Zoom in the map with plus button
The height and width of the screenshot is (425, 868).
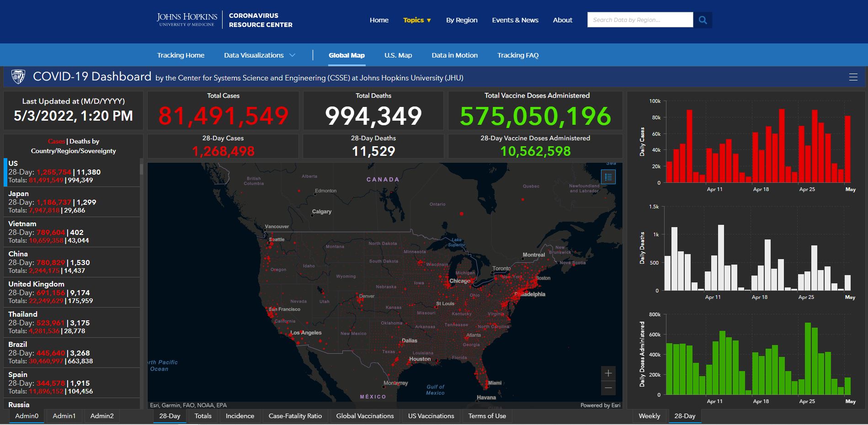pos(608,373)
